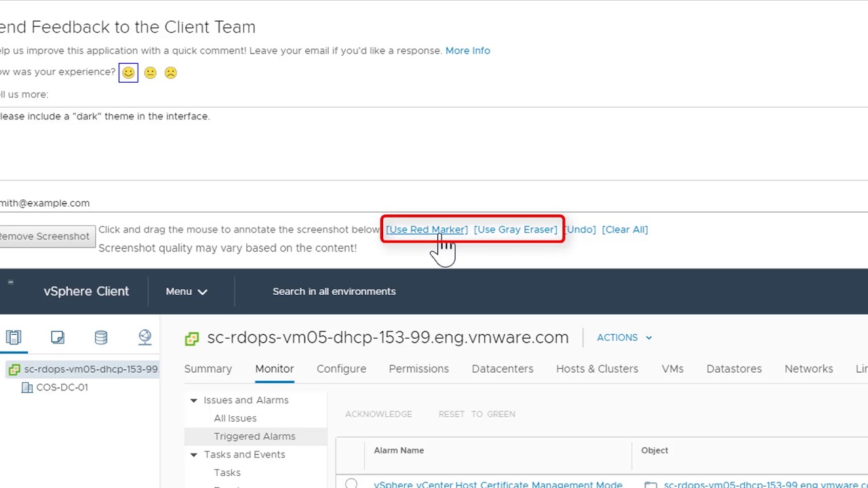The width and height of the screenshot is (868, 488).
Task: Open the vSphere Client Menu dropdown
Action: tap(186, 291)
